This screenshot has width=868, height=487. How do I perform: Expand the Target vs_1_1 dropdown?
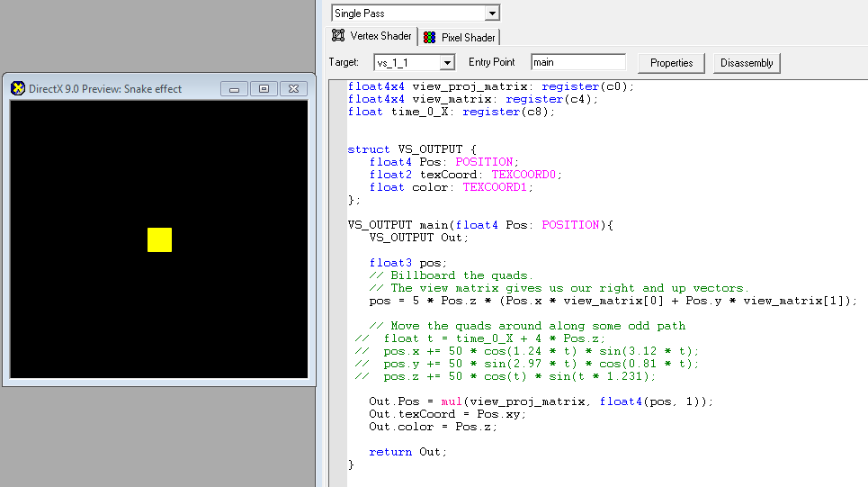pos(447,62)
